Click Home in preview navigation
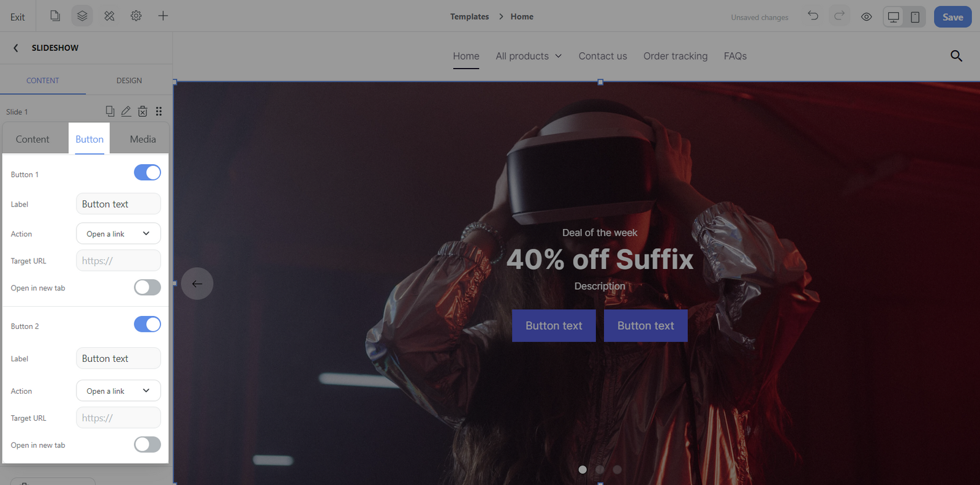 click(466, 56)
